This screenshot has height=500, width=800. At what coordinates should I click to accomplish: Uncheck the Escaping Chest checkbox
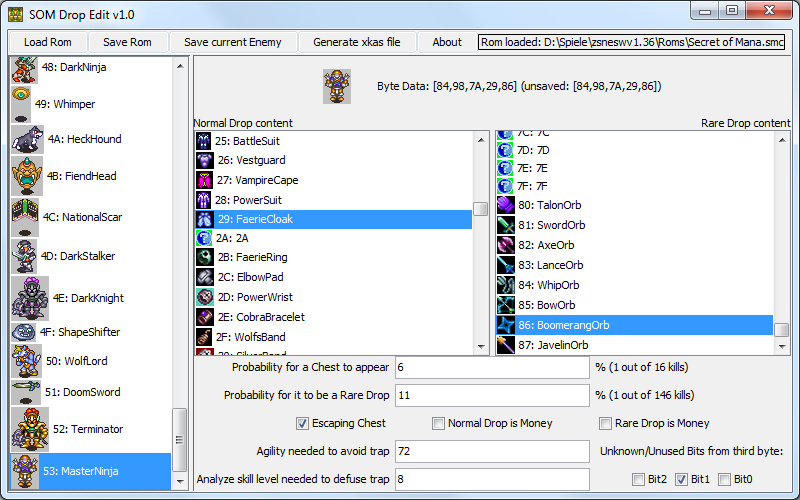(302, 423)
